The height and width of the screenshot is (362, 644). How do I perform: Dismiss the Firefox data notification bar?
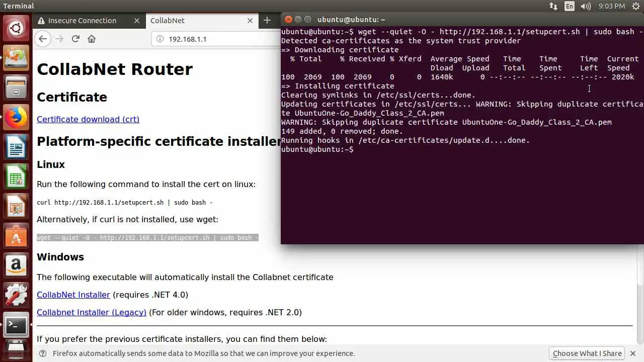(633, 353)
